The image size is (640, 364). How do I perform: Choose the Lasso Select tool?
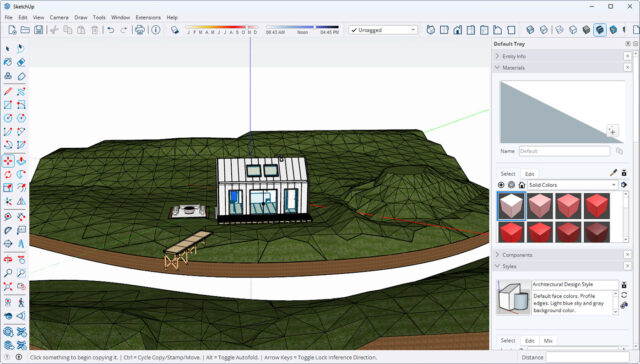tap(21, 49)
